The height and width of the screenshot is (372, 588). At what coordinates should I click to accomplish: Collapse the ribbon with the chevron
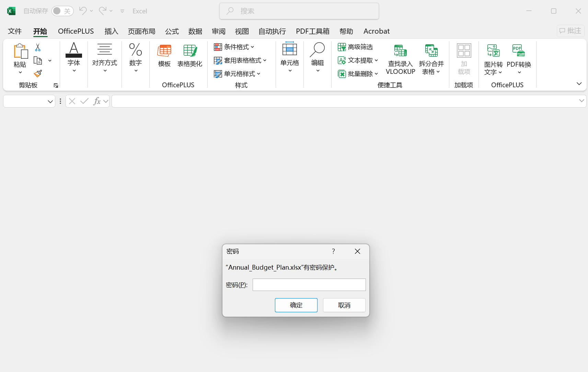point(579,83)
